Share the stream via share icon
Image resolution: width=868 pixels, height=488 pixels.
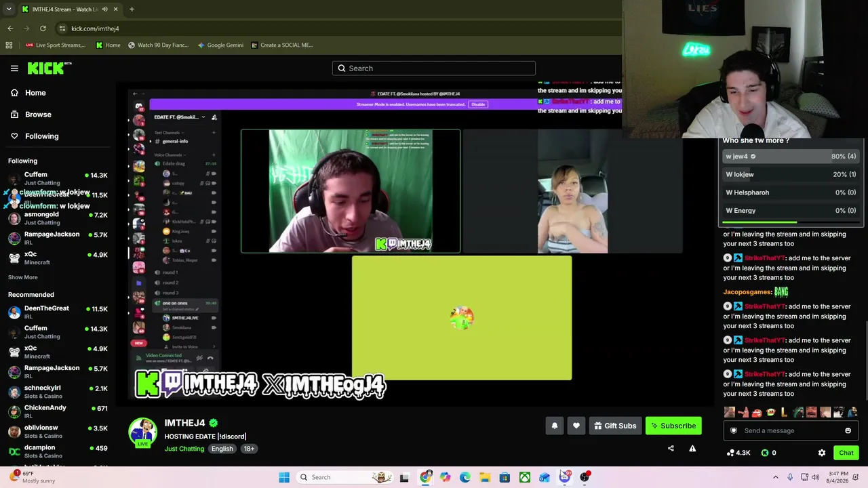671,448
